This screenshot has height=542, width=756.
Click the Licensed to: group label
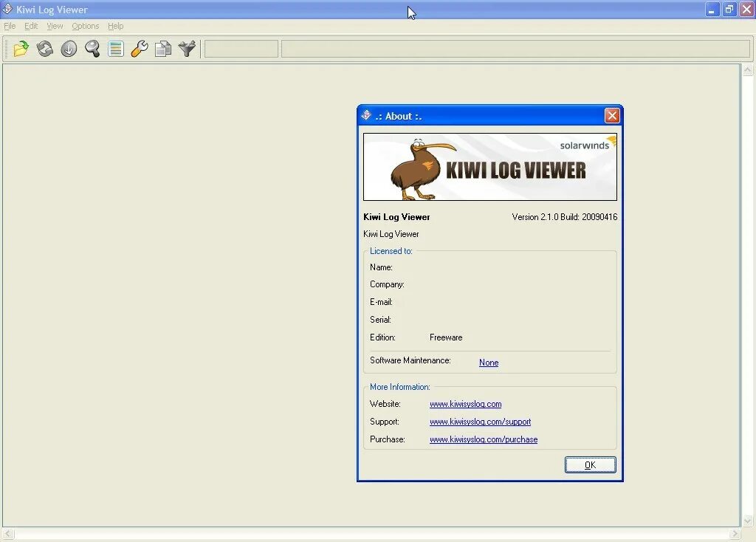[x=391, y=251]
